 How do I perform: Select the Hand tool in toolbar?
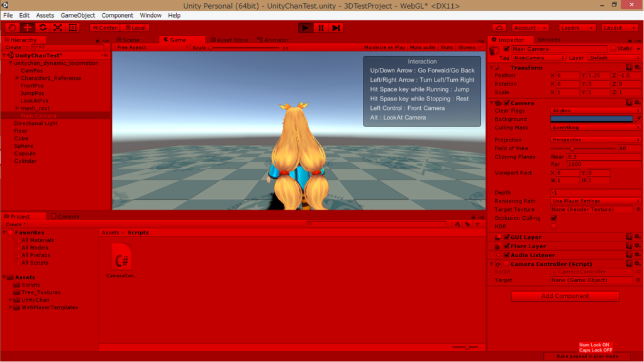pyautogui.click(x=13, y=28)
